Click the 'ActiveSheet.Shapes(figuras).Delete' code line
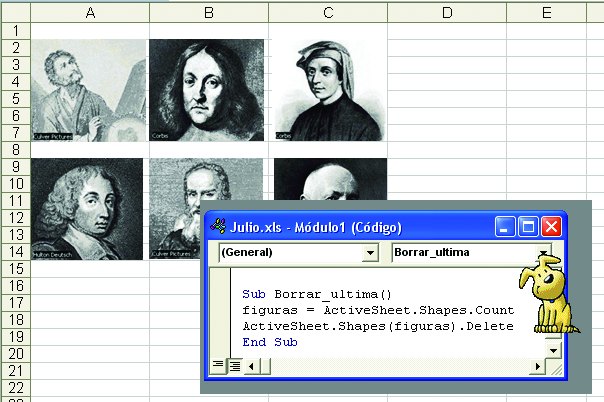The image size is (604, 402). (x=378, y=326)
